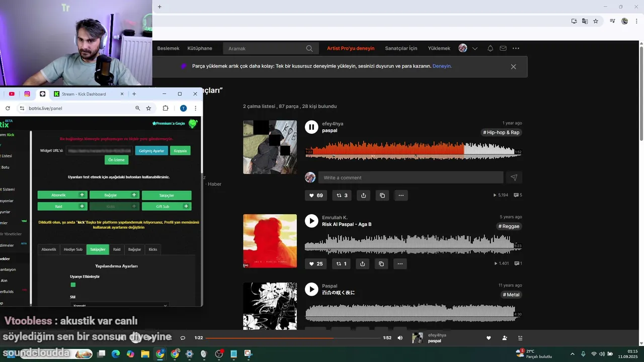Open the SoundCloud header more menu
This screenshot has width=644, height=362.
pos(516,48)
